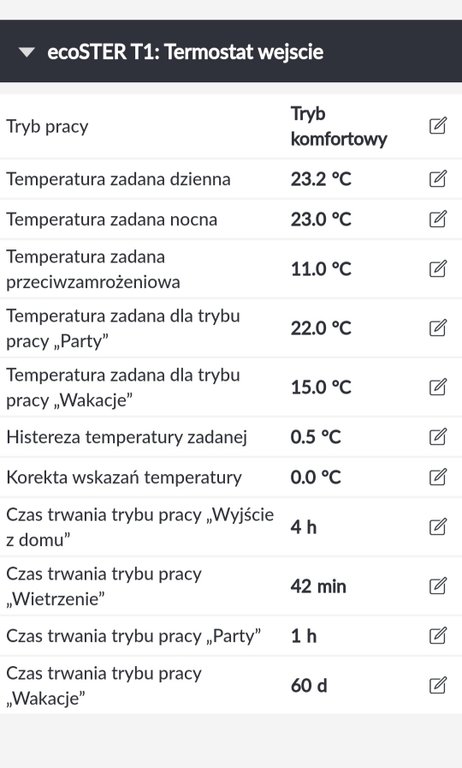Edit Temperatura zadana dzienna value
Image resolution: width=462 pixels, height=768 pixels.
[438, 179]
